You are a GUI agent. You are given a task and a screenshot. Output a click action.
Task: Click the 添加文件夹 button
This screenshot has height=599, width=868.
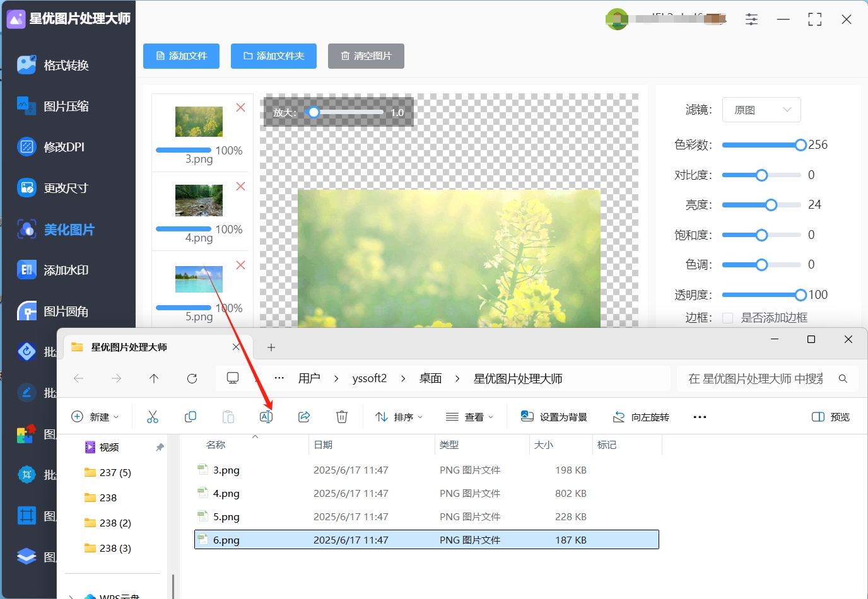point(274,56)
